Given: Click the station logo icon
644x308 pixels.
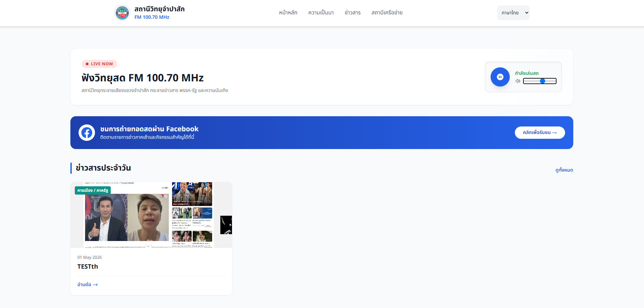Looking at the screenshot, I should click(122, 13).
